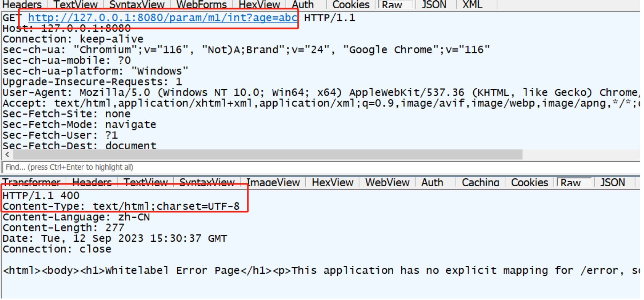Open the request URL link with age=abc
644x300 pixels.
[163, 18]
